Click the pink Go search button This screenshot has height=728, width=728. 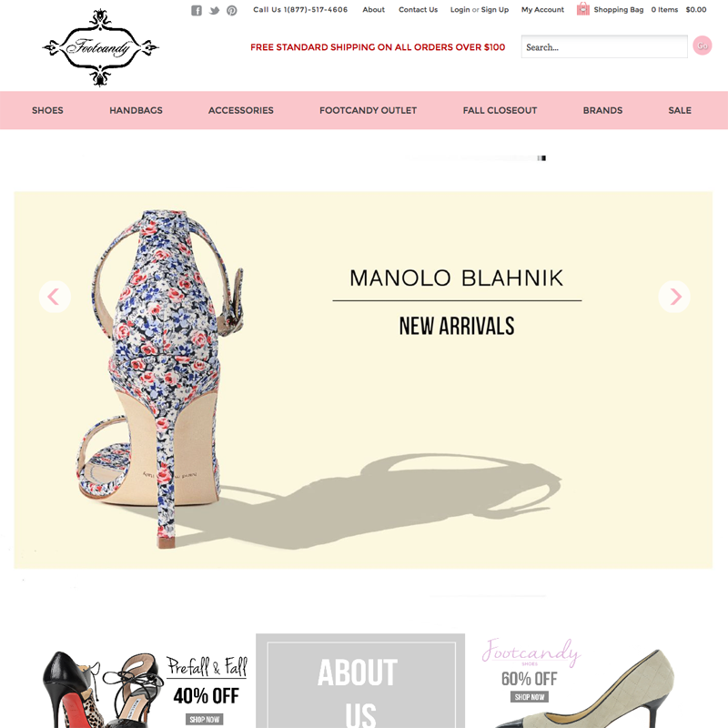[x=702, y=45]
